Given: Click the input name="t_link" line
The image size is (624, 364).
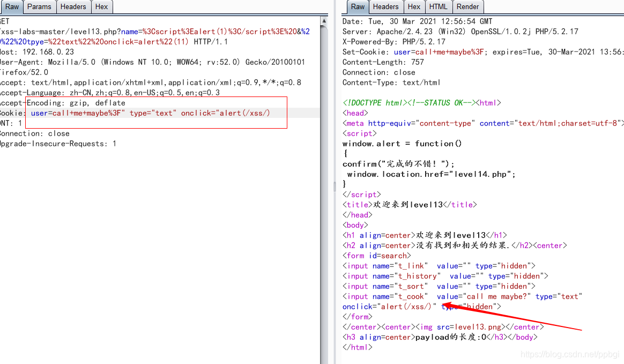Looking at the screenshot, I should (x=439, y=266).
